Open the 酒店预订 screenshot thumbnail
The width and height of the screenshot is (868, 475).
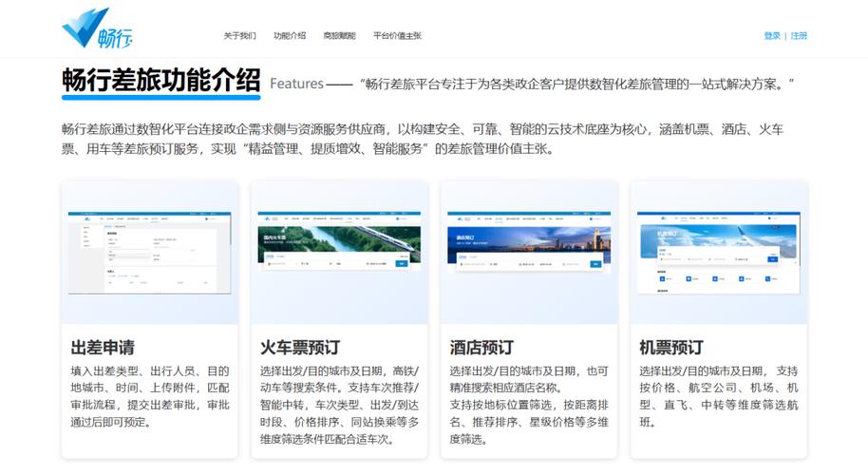point(529,242)
